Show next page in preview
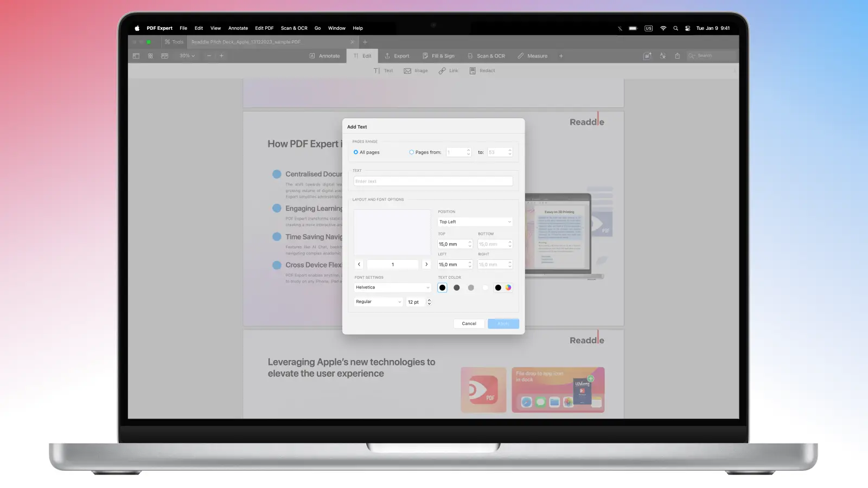 [x=426, y=265]
